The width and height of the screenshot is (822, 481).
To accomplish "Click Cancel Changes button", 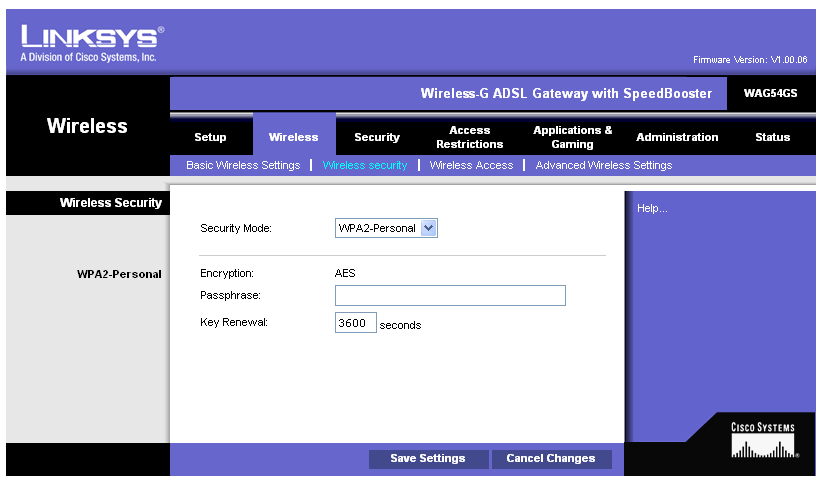I will (x=551, y=458).
